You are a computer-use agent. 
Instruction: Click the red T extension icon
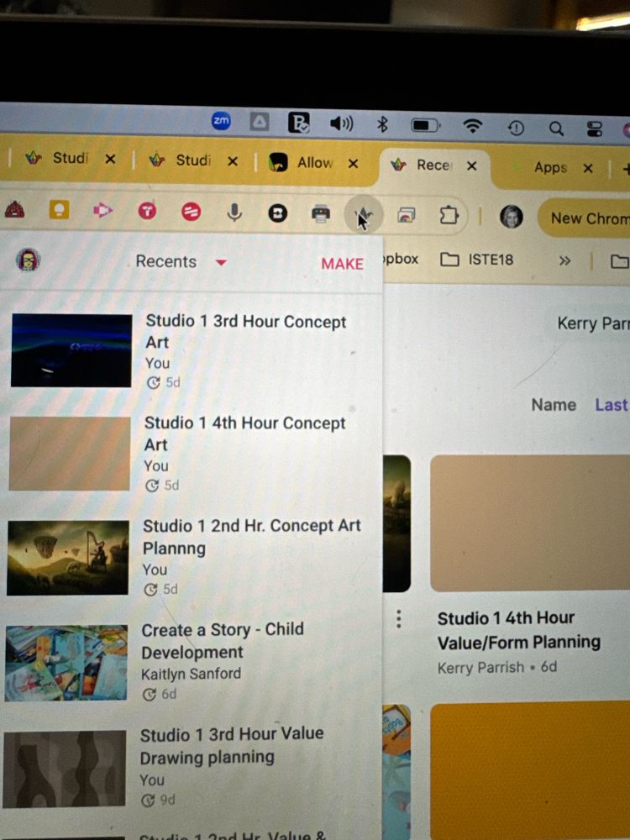[147, 212]
